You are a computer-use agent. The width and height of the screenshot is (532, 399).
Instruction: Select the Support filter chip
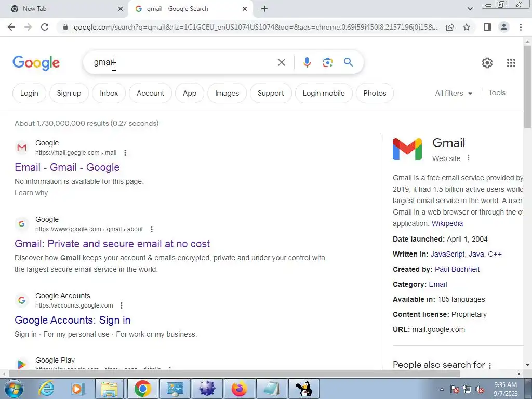[x=271, y=93]
